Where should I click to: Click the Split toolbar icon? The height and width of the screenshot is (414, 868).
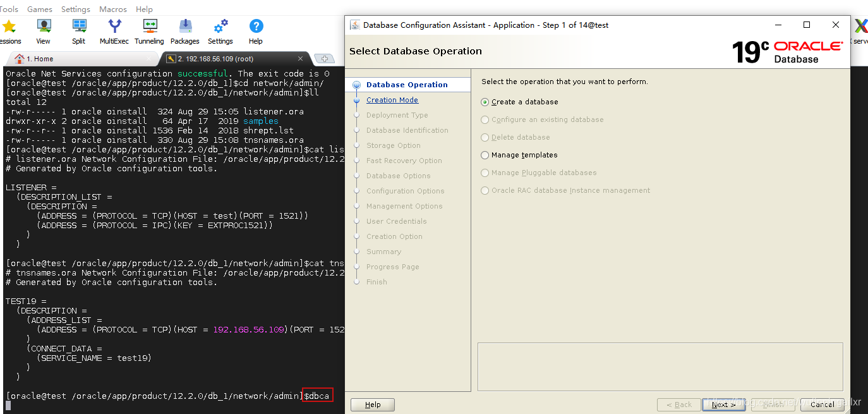pyautogui.click(x=79, y=31)
